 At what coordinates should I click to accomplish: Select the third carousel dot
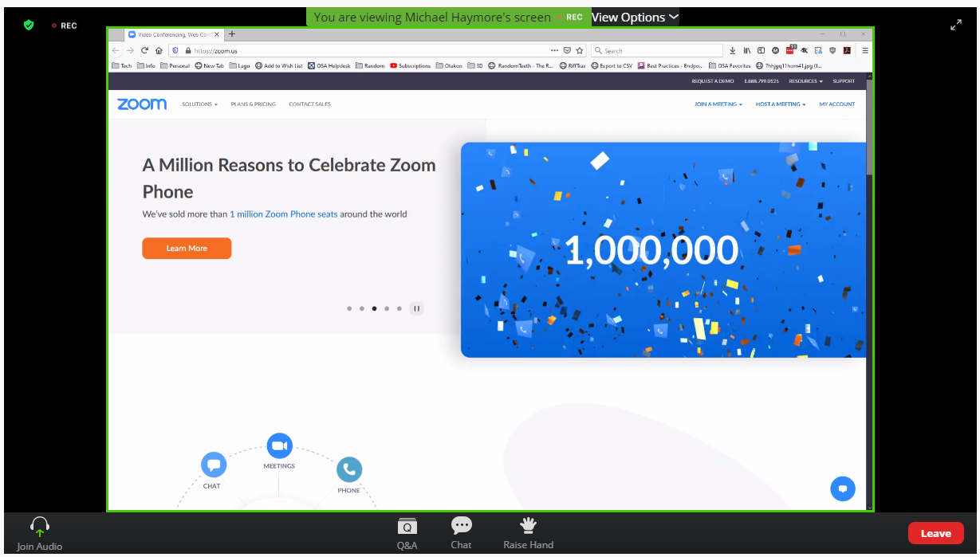374,308
